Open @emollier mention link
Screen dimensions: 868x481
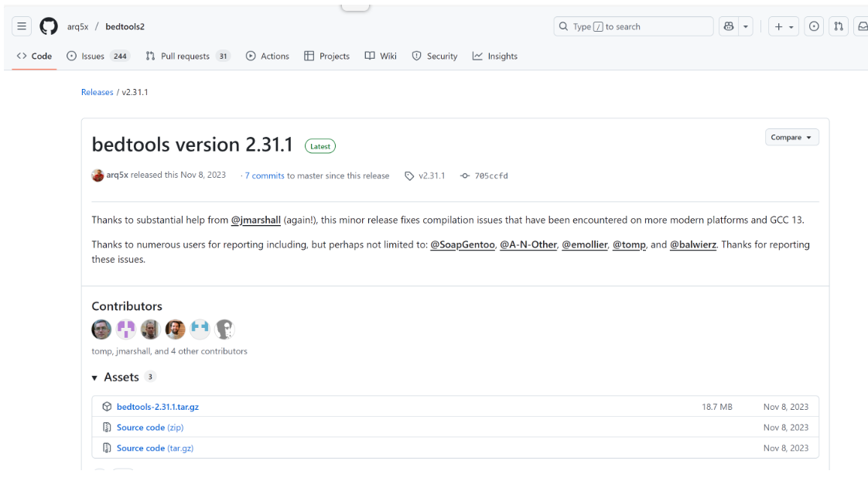pos(585,244)
